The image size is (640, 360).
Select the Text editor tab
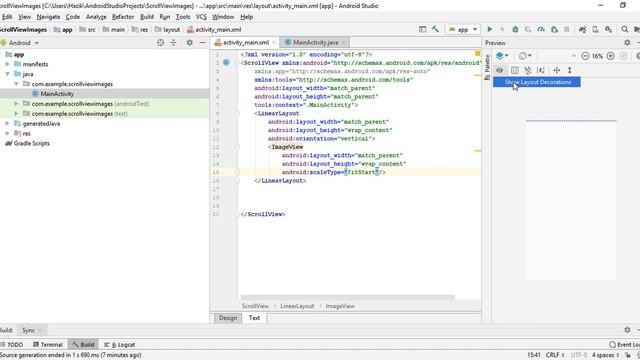(254, 318)
